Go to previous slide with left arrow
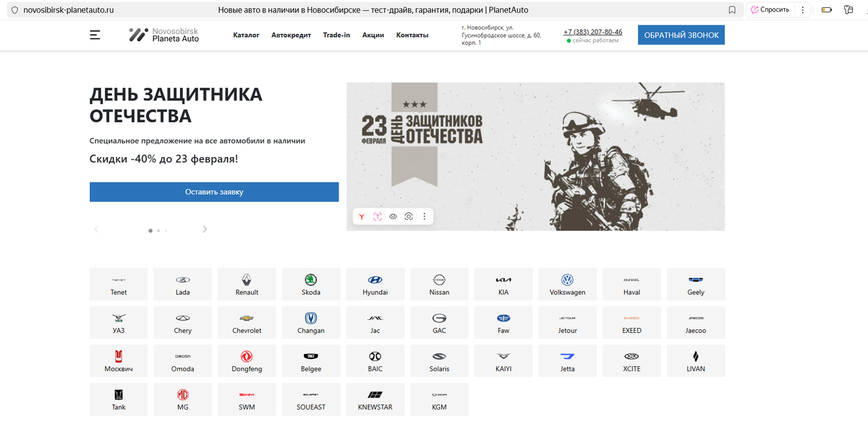The image size is (868, 435). click(96, 229)
